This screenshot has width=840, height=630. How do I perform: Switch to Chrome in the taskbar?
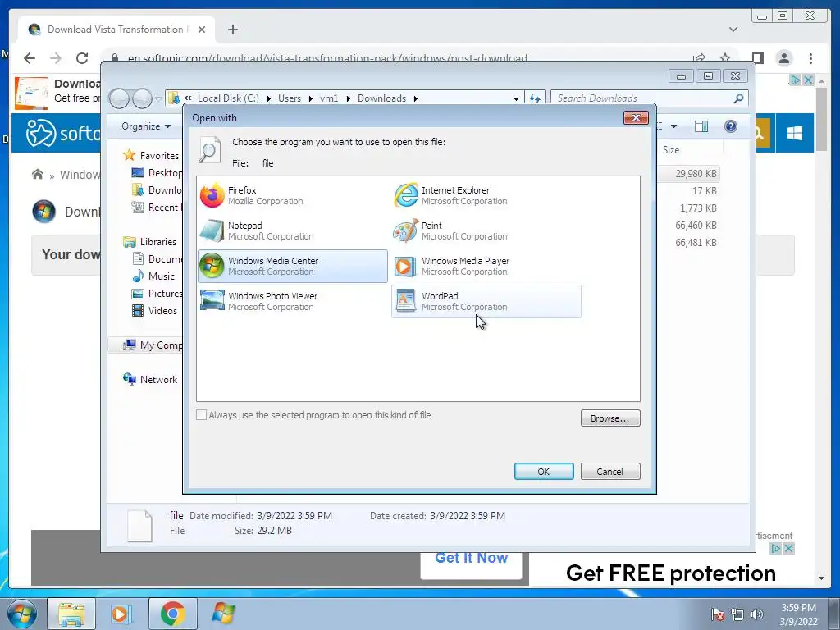(172, 614)
